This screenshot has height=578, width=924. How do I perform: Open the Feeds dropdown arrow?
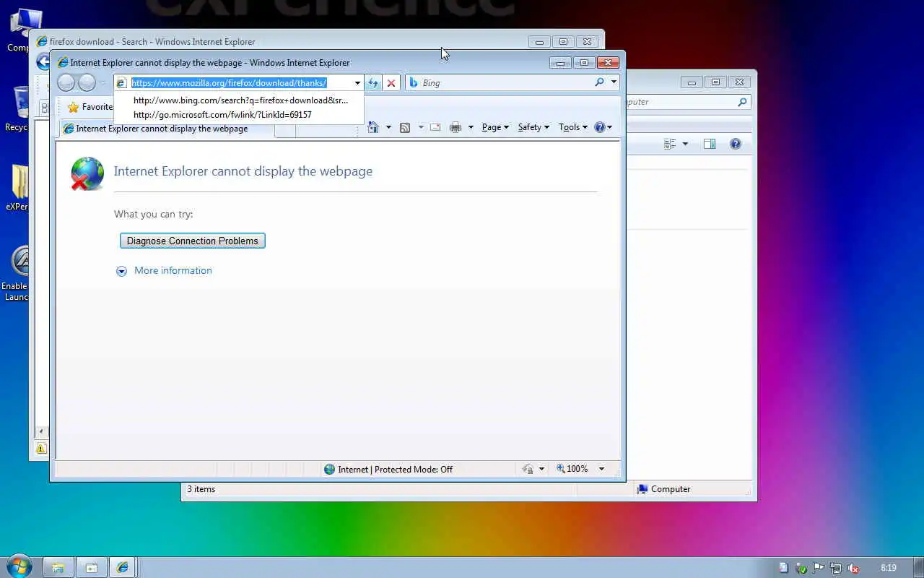coord(421,127)
